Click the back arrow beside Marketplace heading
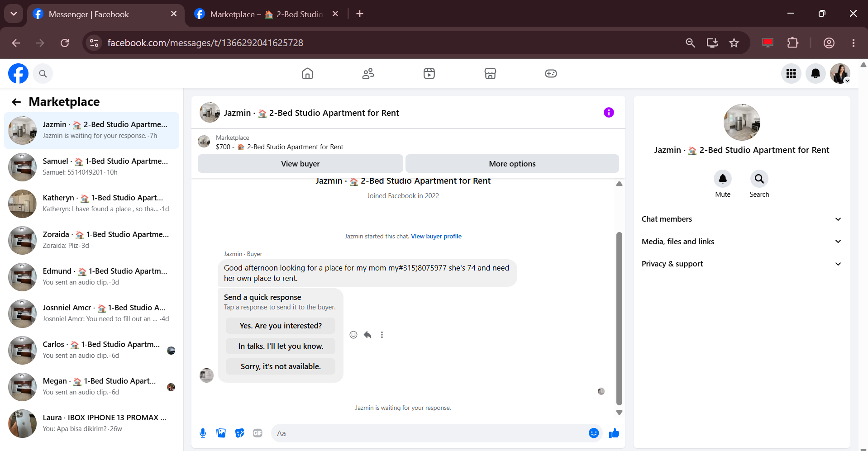The width and height of the screenshot is (868, 451). (x=17, y=102)
